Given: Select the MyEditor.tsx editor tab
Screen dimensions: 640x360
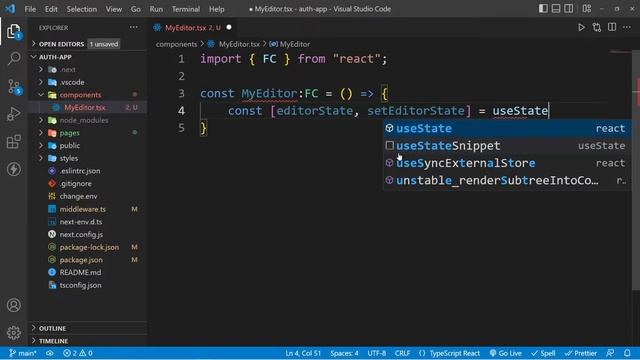Looking at the screenshot, I should (192, 28).
